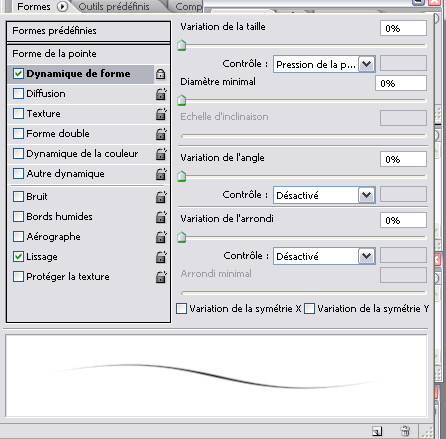Open the Comp tab
446x439 pixels.
(x=188, y=6)
